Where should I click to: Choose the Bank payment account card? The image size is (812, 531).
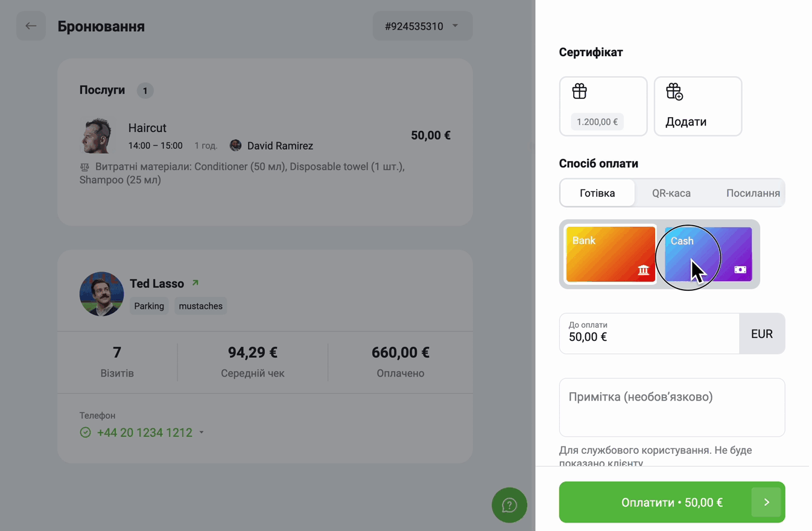611,254
